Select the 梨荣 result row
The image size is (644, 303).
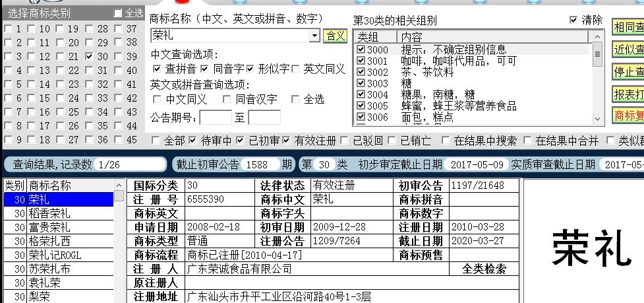(x=59, y=296)
